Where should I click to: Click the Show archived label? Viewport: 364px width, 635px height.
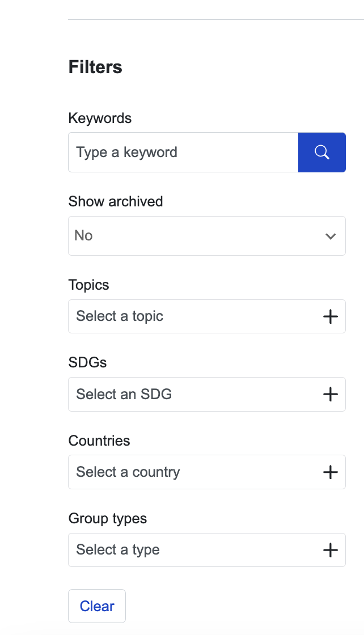click(116, 201)
